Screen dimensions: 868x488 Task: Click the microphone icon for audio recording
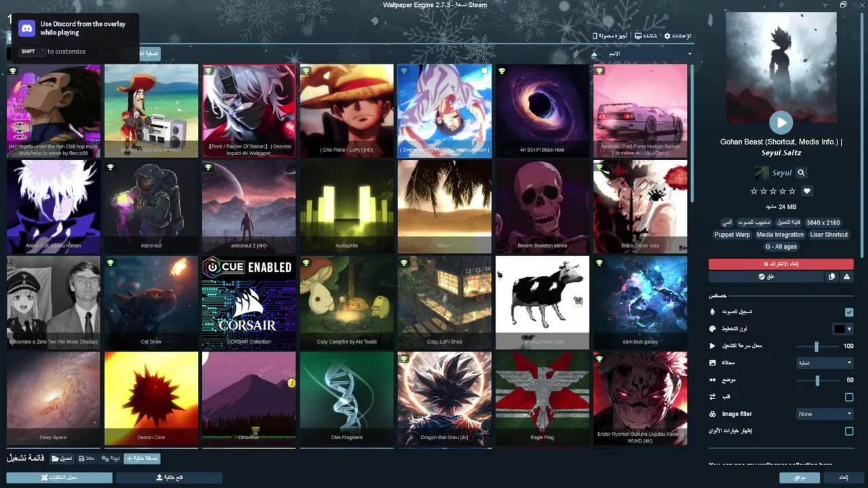point(712,312)
